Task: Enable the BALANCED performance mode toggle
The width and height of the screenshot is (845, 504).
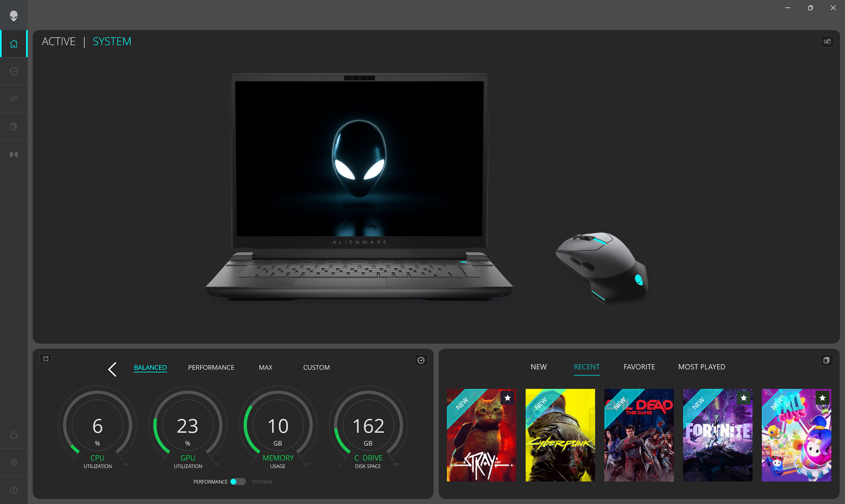Action: click(x=150, y=367)
